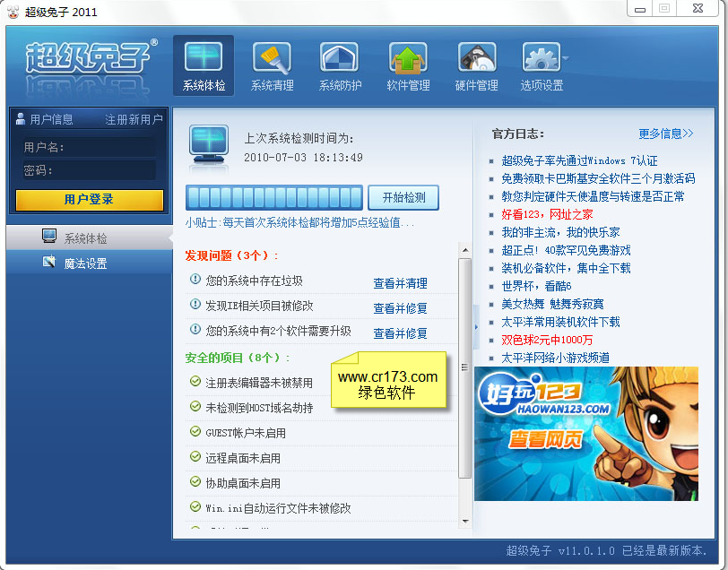
Task: Select the 魔法设置 sidebar item
Action: (x=89, y=263)
